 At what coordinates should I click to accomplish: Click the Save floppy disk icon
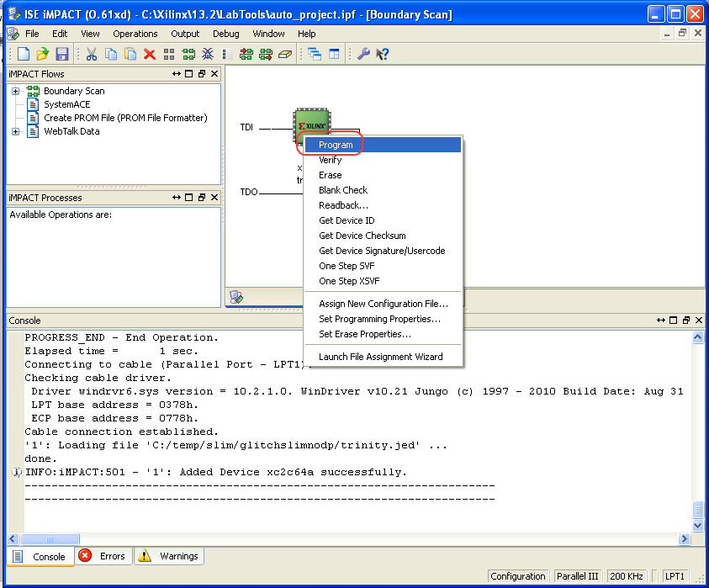61,54
